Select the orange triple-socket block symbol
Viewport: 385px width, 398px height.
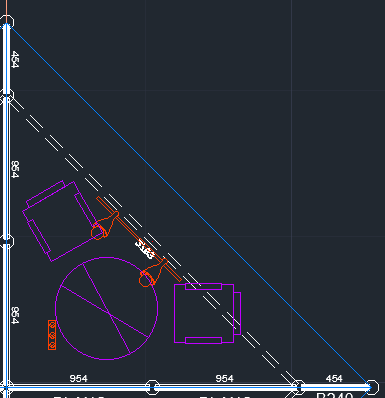(52, 335)
